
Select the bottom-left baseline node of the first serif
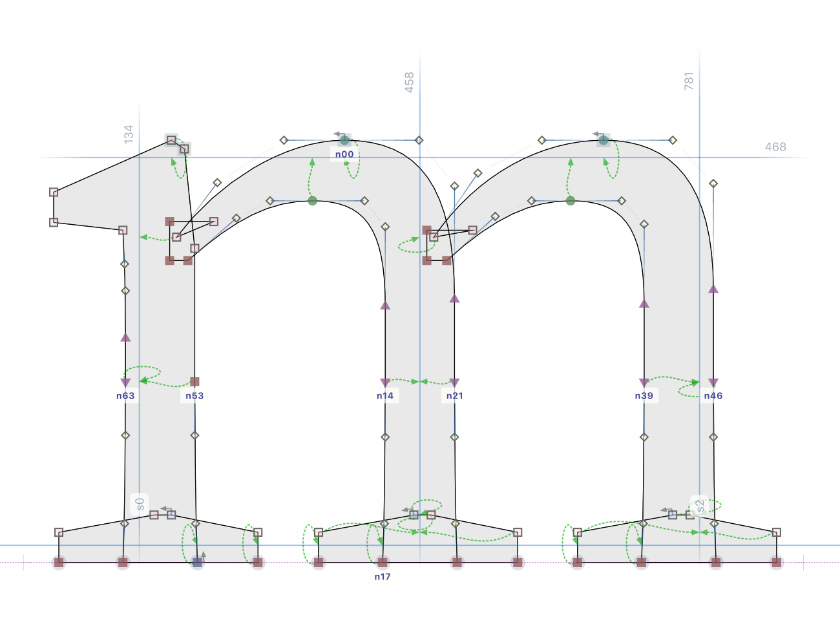pos(59,563)
